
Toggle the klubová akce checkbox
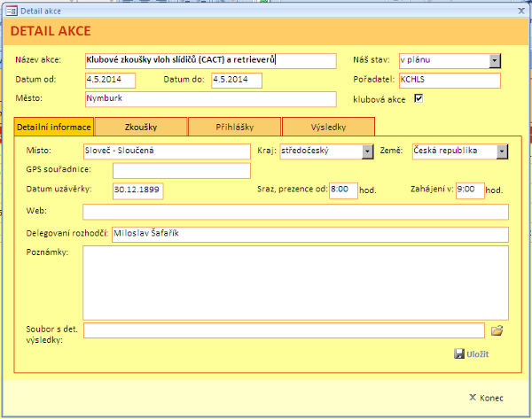[419, 98]
